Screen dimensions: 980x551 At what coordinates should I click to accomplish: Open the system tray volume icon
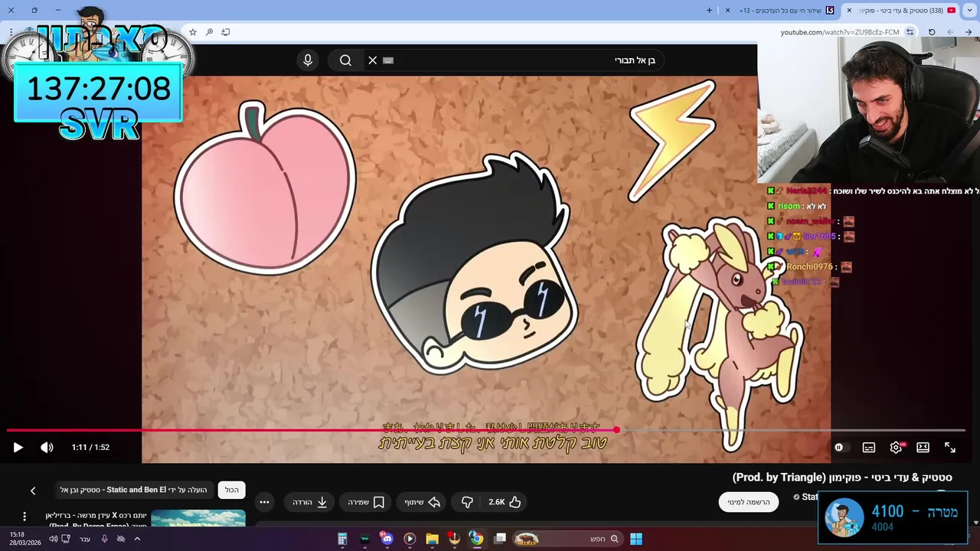(54, 539)
